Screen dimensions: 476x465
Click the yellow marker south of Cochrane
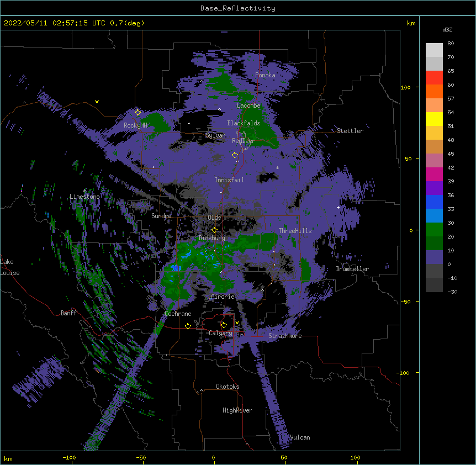tap(188, 326)
